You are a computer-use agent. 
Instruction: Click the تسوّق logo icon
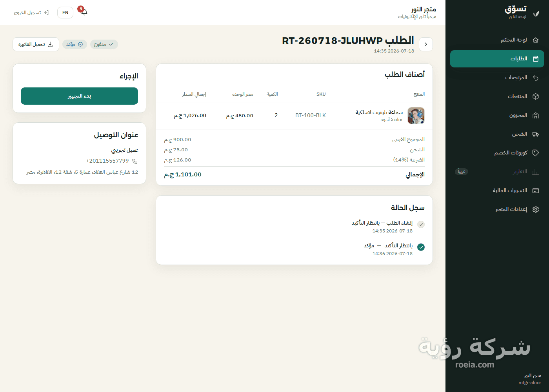click(x=536, y=13)
